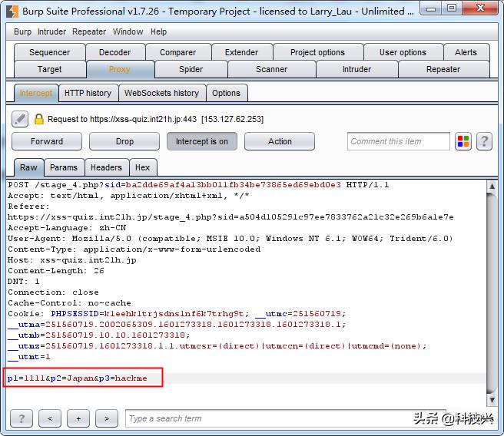This screenshot has width=504, height=436.
Task: Click the Content-Length: 26 header line
Action: click(56, 271)
